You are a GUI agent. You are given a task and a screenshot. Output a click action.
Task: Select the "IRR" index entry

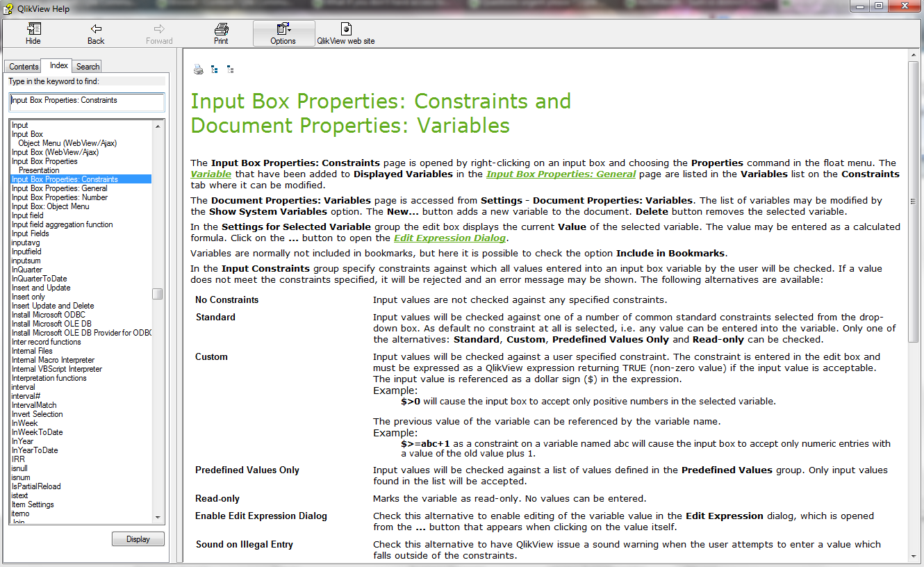(18, 459)
